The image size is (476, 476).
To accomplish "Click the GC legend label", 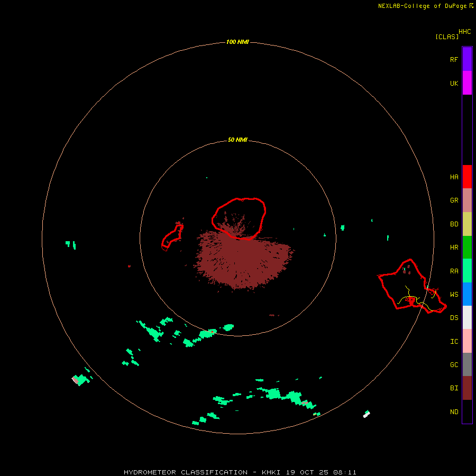I will (454, 365).
